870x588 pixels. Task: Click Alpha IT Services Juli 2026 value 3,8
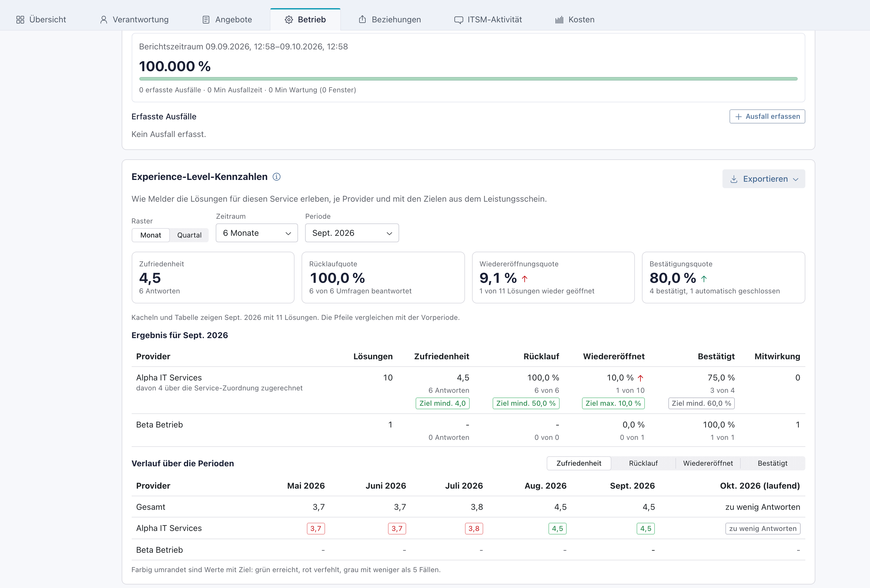point(474,528)
